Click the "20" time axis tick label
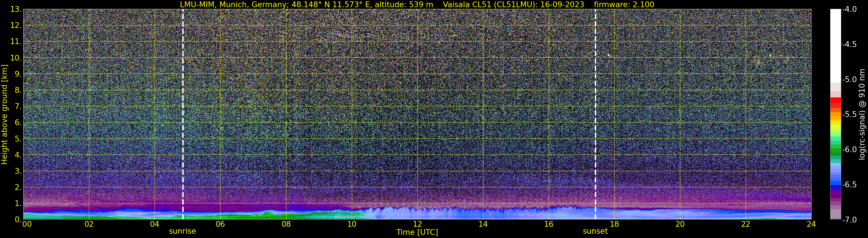Image resolution: width=868 pixels, height=238 pixels. coord(680,224)
